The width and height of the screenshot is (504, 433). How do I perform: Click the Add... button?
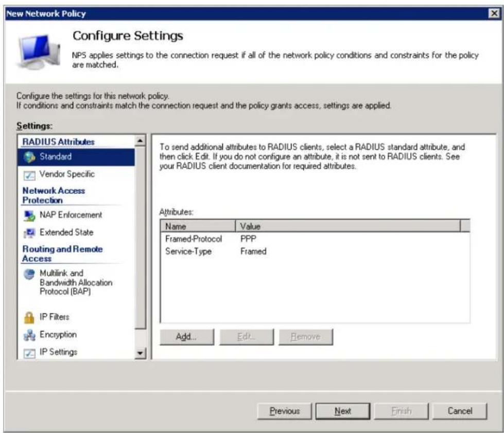coord(186,337)
